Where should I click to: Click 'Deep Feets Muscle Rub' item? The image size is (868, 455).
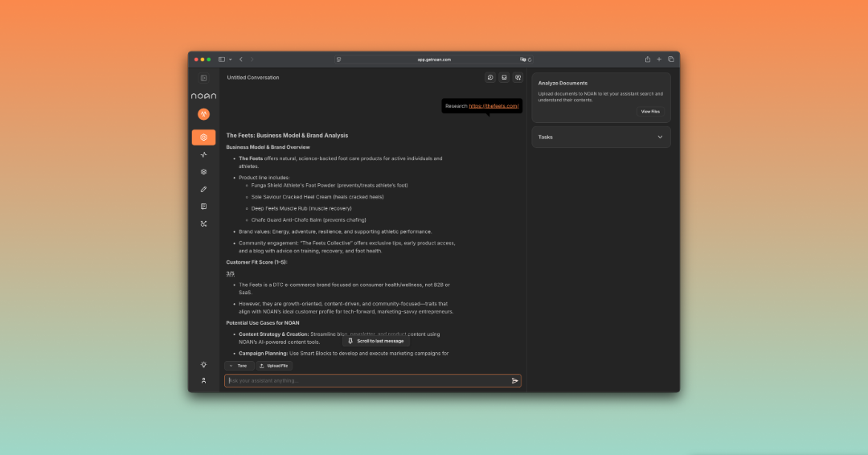point(301,209)
